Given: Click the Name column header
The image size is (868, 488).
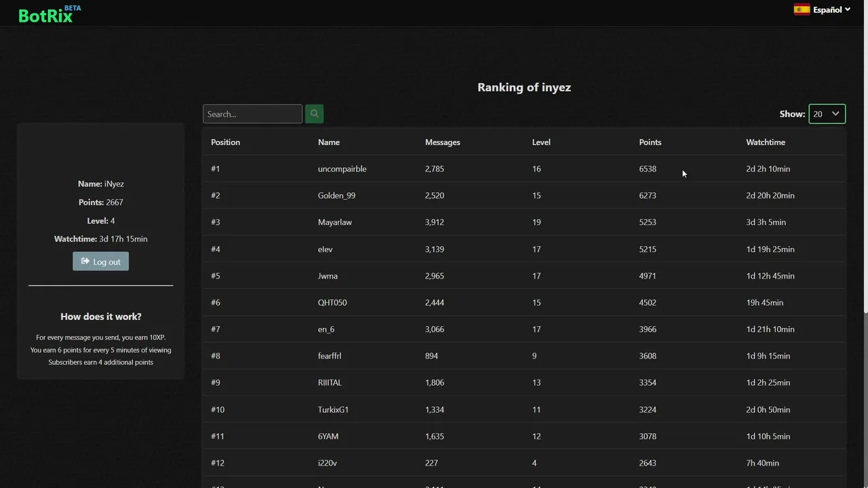Looking at the screenshot, I should [x=329, y=142].
